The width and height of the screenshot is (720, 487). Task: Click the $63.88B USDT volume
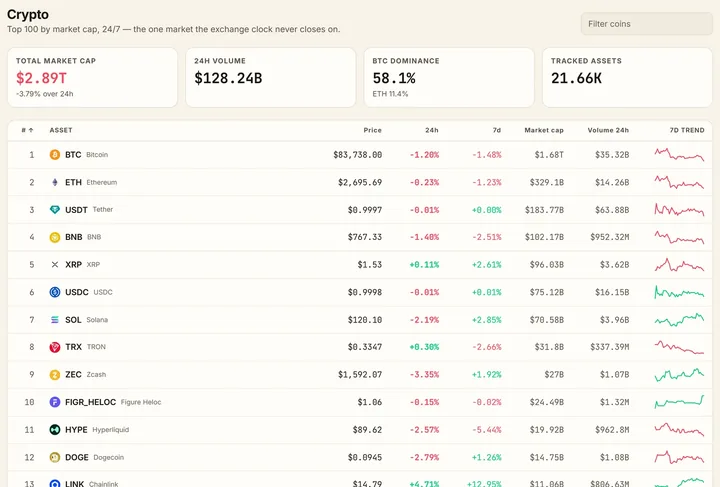(612, 210)
